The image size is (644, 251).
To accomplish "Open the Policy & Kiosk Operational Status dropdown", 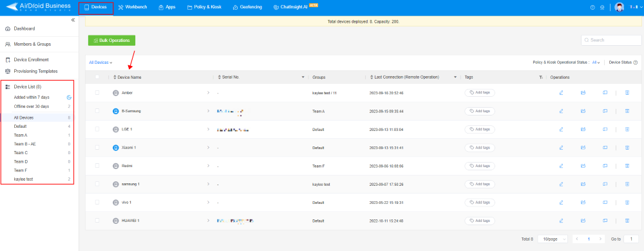I will 596,63.
